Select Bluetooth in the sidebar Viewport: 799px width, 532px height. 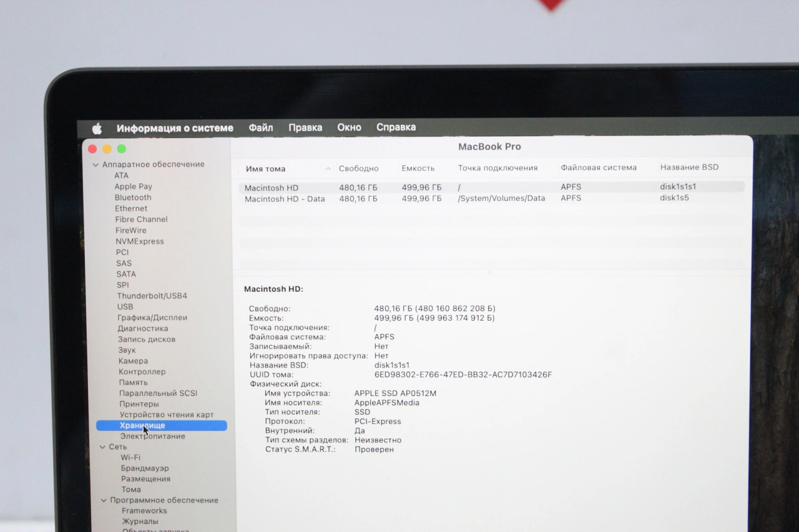(133, 198)
